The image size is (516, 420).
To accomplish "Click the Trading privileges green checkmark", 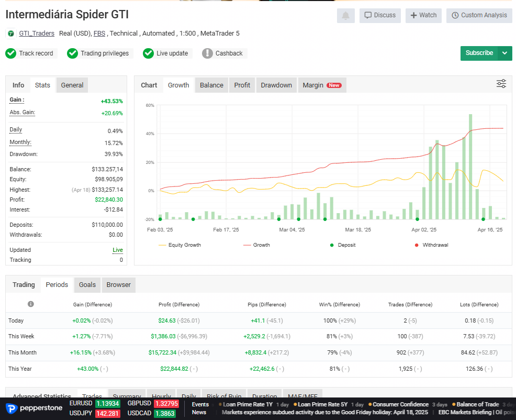I will click(72, 53).
